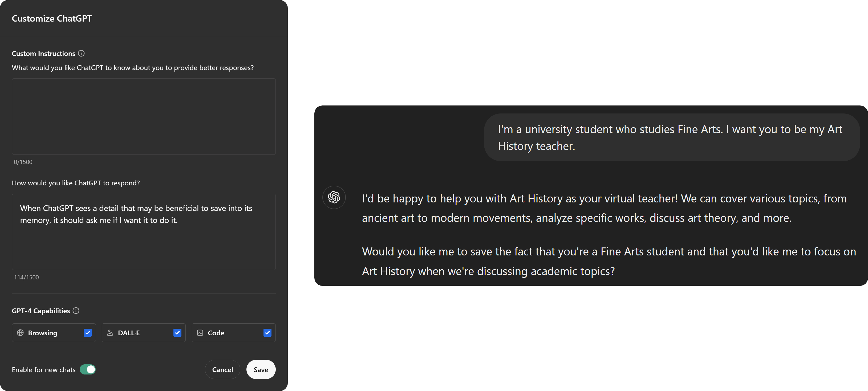Click the OpenAI logo in chat response

pyautogui.click(x=333, y=197)
